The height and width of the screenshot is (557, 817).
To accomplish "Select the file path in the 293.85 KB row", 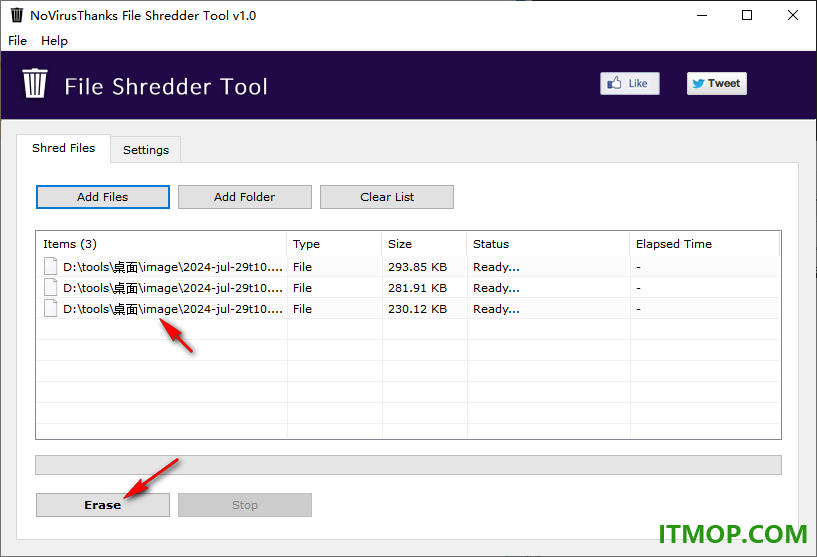I will pos(172,267).
